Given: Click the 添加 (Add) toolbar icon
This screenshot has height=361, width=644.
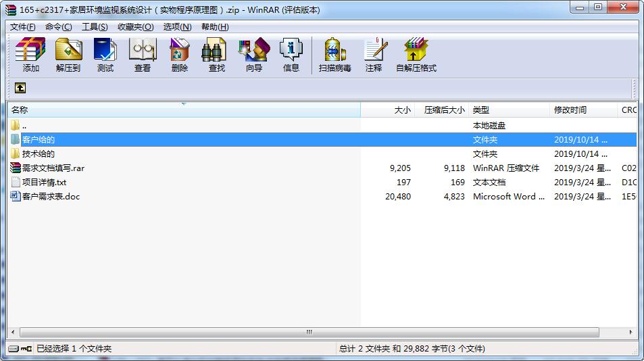Looking at the screenshot, I should pos(30,55).
